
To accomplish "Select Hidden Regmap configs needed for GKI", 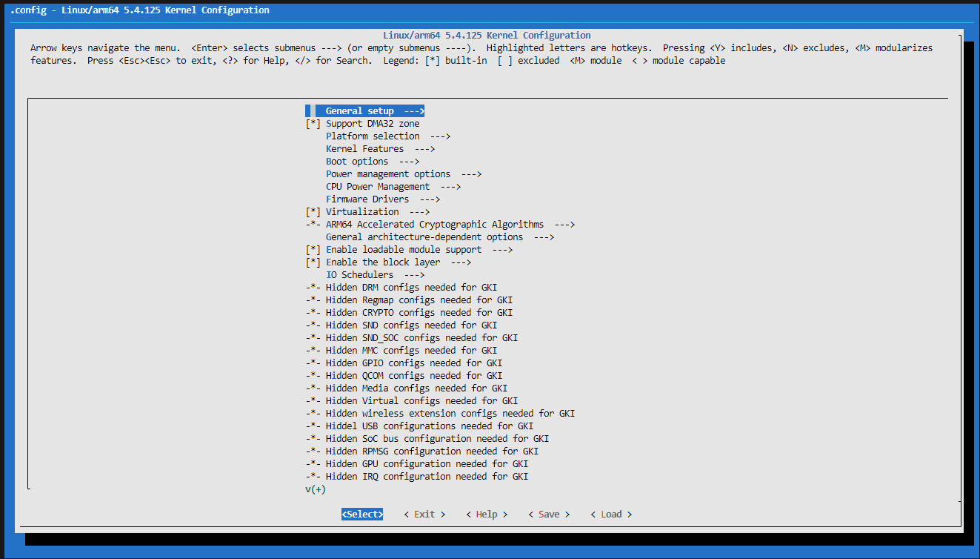I will coord(409,300).
